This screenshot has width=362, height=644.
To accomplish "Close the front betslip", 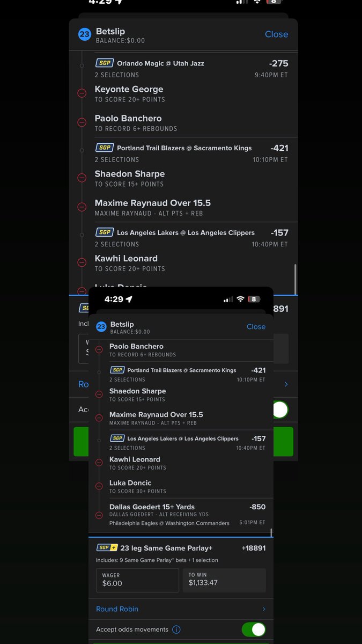I will pos(256,327).
